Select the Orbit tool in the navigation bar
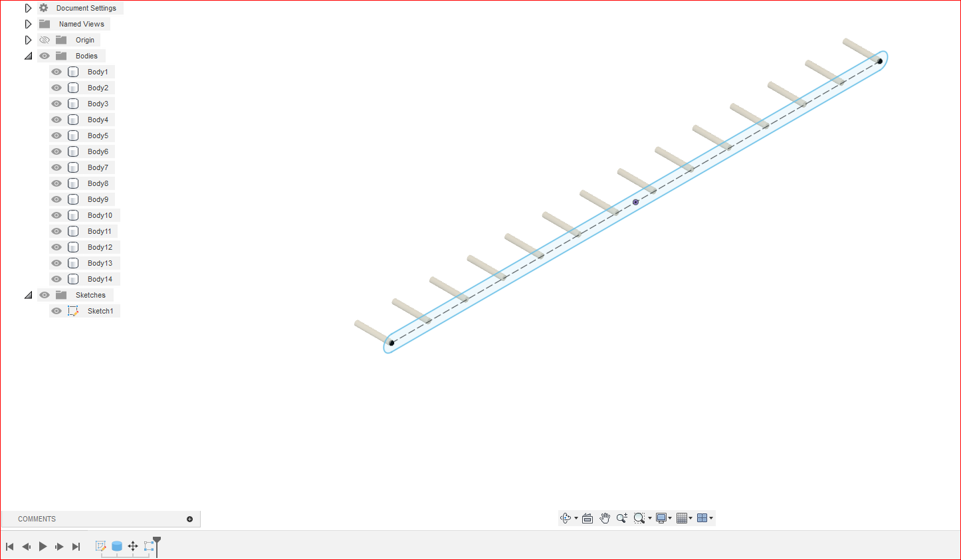 click(566, 518)
